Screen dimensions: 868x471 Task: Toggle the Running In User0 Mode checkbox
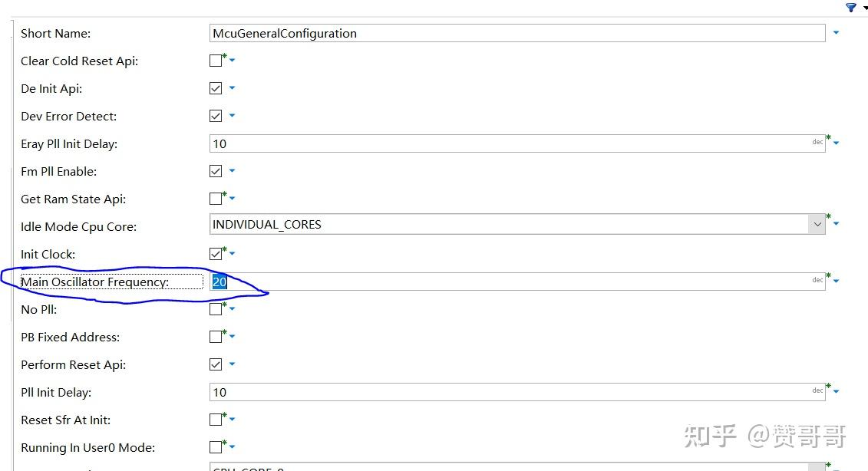tap(216, 447)
